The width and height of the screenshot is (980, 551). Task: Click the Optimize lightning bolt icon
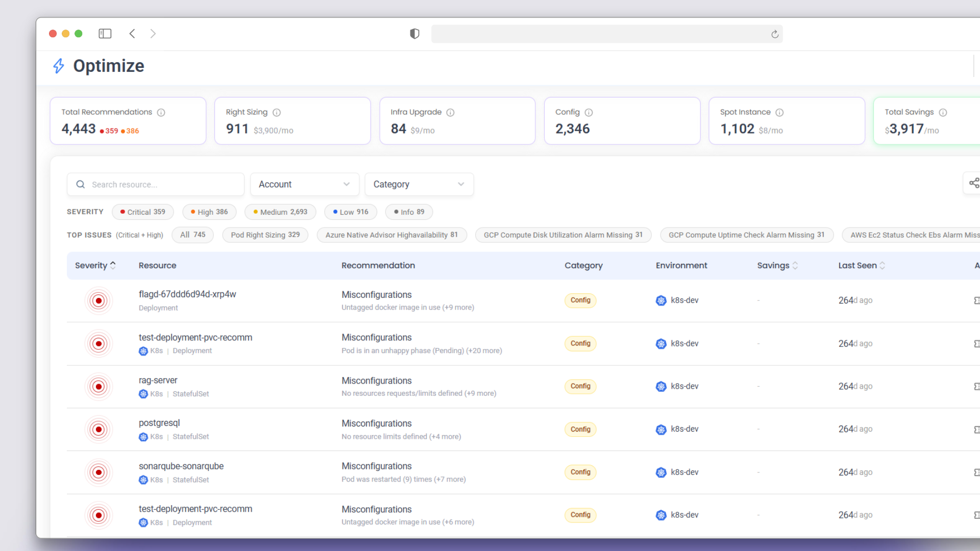tap(58, 66)
